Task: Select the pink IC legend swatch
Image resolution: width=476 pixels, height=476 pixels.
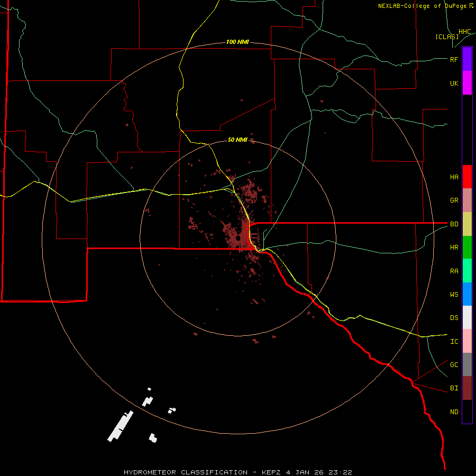Action: (x=467, y=341)
